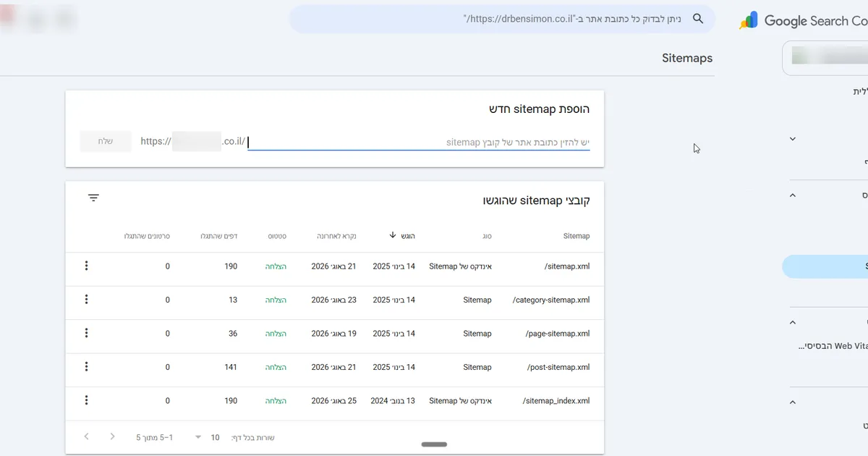Open more options for /sitemap_index.xml row
The image size is (868, 456).
(87, 401)
